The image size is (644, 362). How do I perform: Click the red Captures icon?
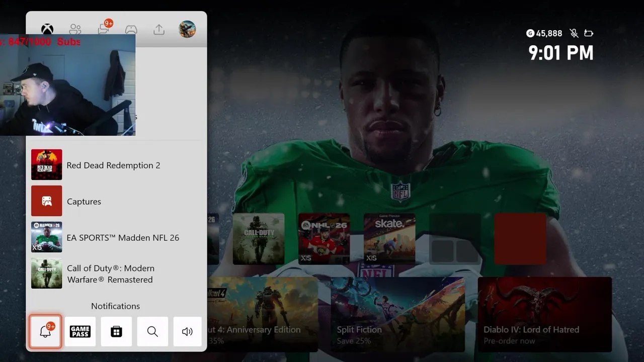tap(47, 201)
